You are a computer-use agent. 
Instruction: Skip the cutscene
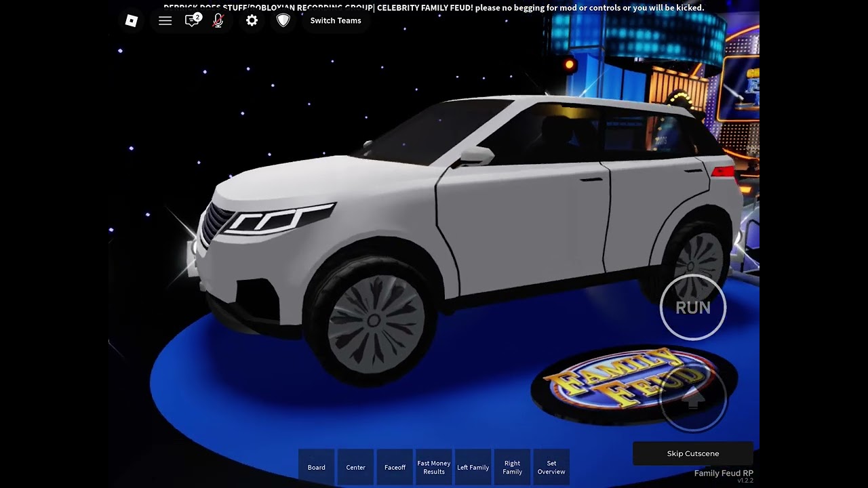tap(693, 453)
